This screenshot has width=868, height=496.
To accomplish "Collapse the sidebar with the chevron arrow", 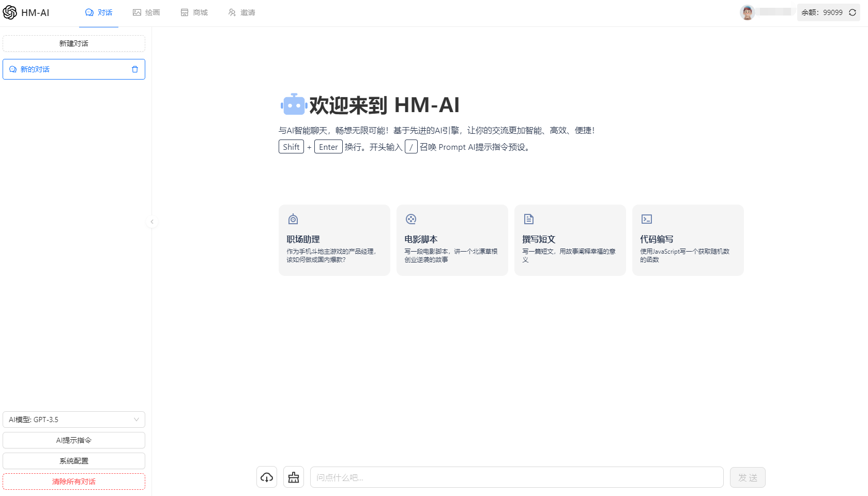I will pyautogui.click(x=152, y=221).
